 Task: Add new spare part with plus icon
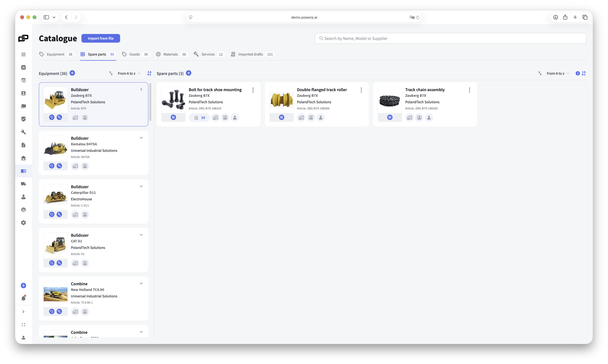pyautogui.click(x=189, y=73)
